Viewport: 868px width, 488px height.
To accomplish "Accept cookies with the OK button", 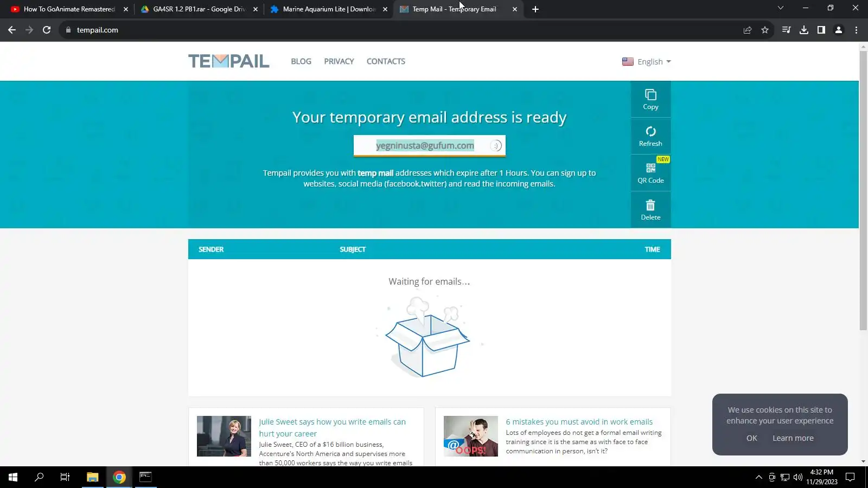I will click(751, 438).
